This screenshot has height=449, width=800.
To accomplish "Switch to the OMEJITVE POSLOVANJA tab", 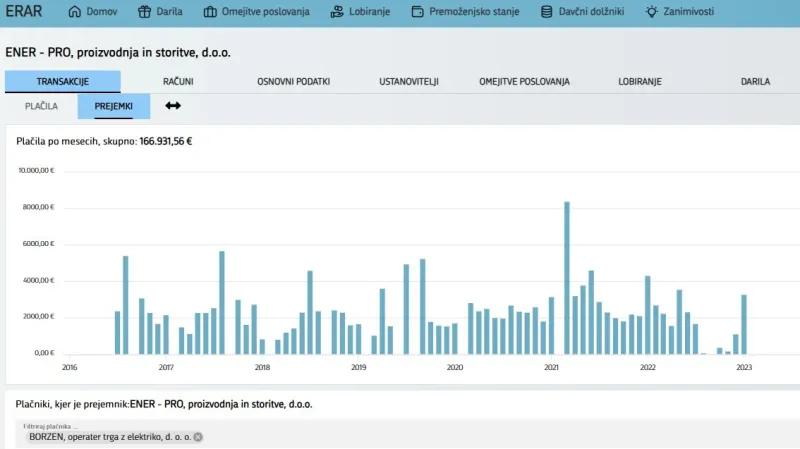I will [524, 82].
